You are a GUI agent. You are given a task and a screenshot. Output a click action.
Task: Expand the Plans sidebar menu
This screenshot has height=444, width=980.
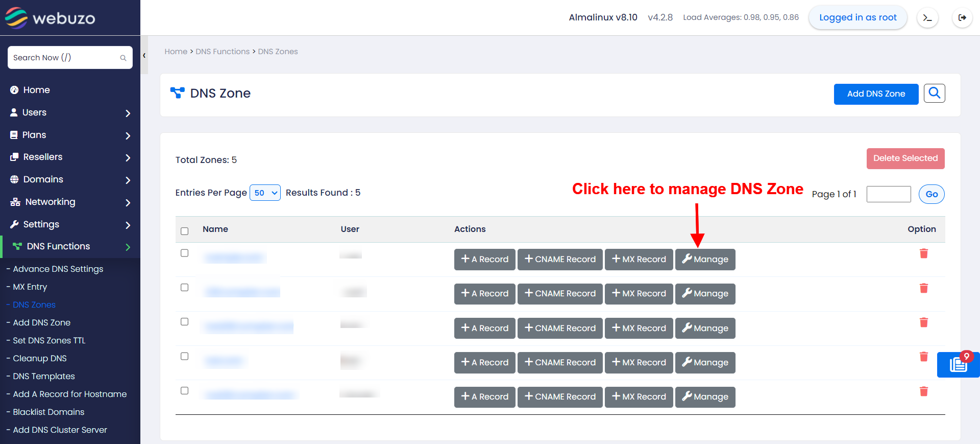click(70, 135)
